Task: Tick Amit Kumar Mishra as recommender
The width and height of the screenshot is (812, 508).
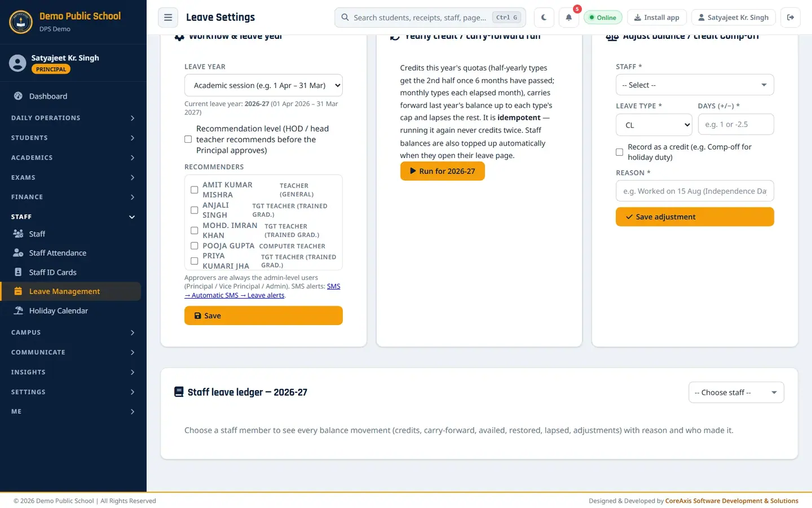Action: 195,190
